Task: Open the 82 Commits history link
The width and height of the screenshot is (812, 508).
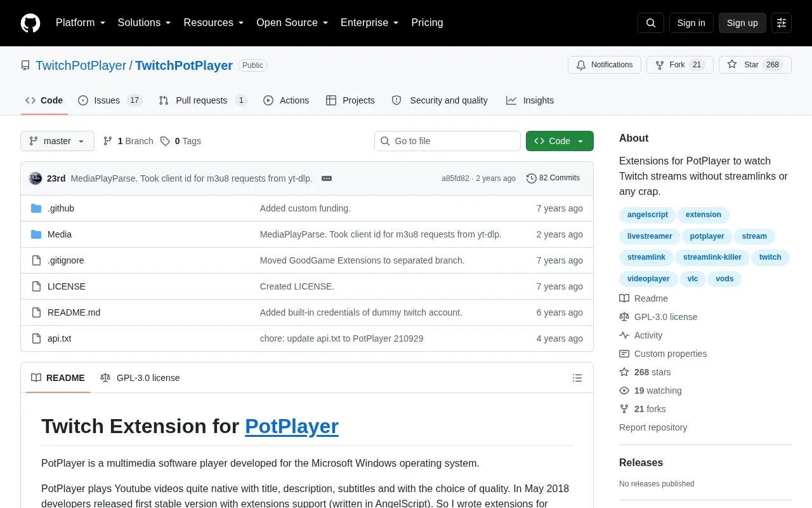Action: click(x=553, y=178)
